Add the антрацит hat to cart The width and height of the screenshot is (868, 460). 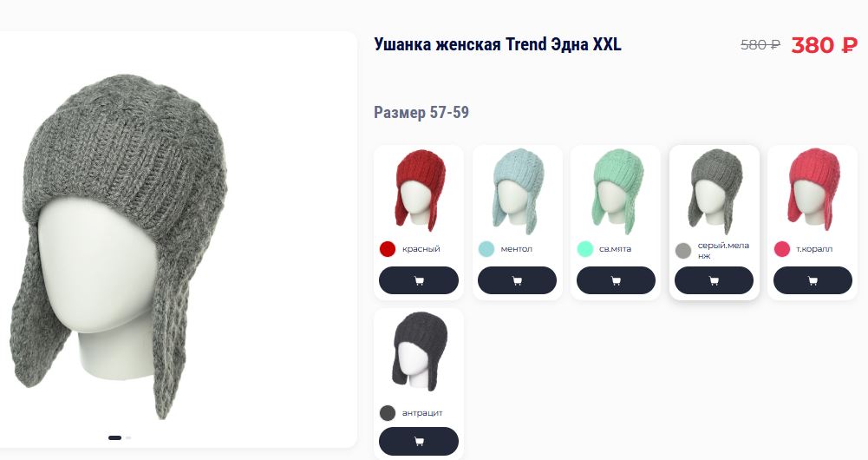pyautogui.click(x=419, y=441)
